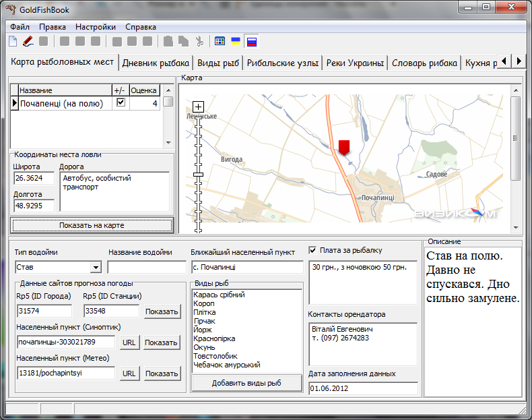Click the Долгота input field

click(x=34, y=206)
